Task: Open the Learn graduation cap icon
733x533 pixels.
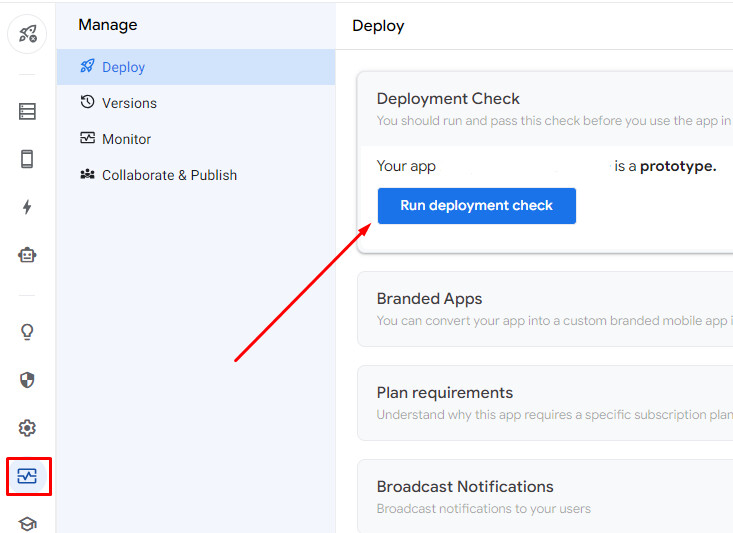Action: click(27, 522)
